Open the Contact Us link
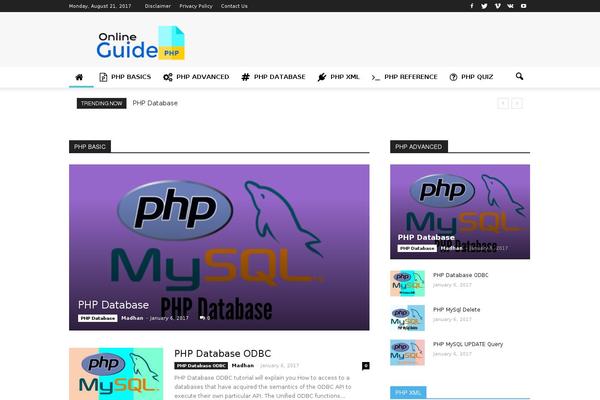600x400 pixels. [234, 6]
